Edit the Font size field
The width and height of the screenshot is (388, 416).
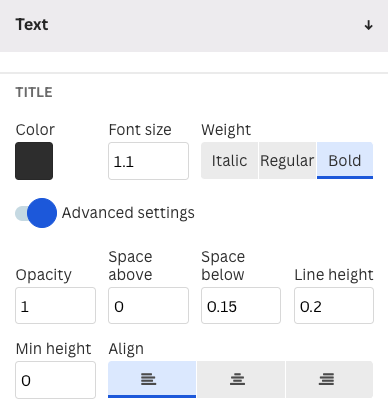pyautogui.click(x=148, y=161)
